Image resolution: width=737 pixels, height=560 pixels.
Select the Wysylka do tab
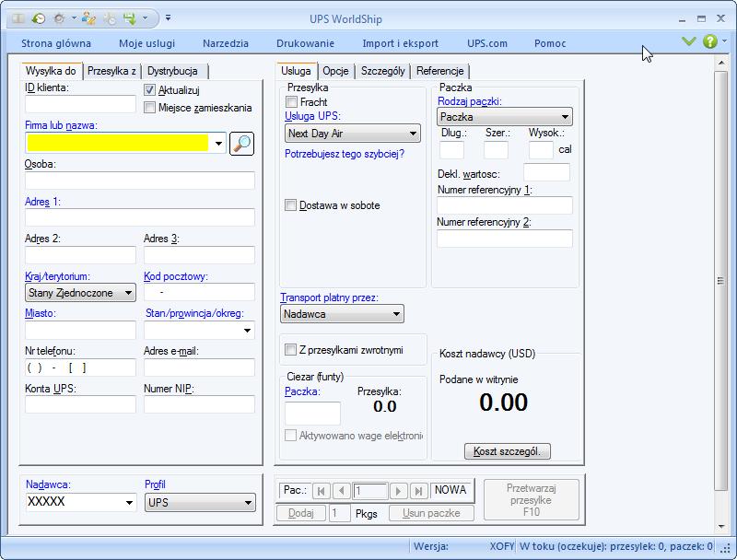(51, 71)
